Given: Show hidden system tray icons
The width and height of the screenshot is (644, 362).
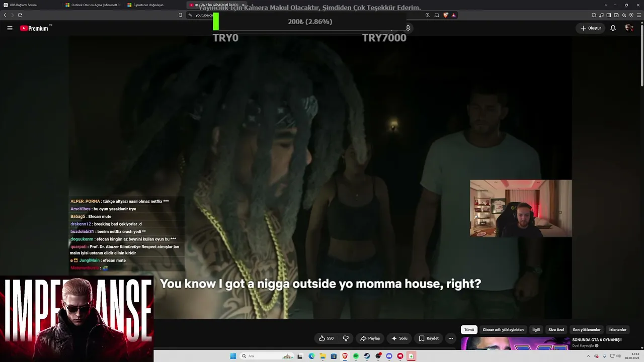Looking at the screenshot, I should [x=589, y=356].
